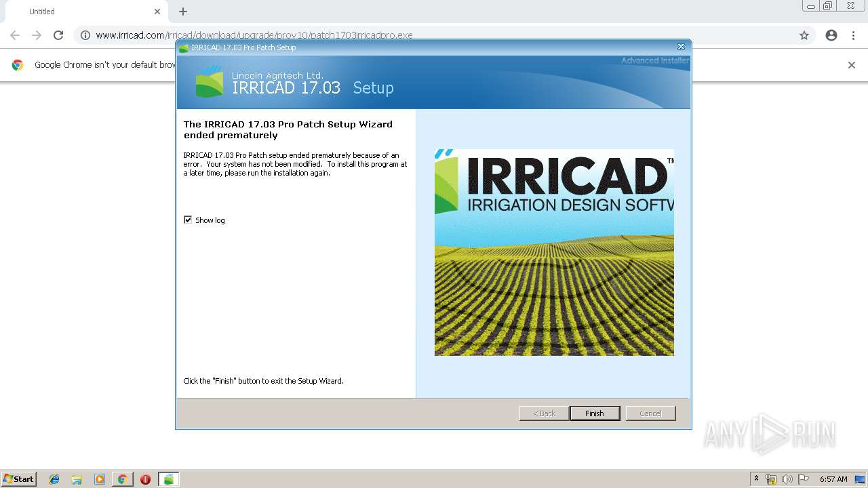Click the Advanced Installer label
This screenshot has width=868, height=488.
tap(655, 60)
